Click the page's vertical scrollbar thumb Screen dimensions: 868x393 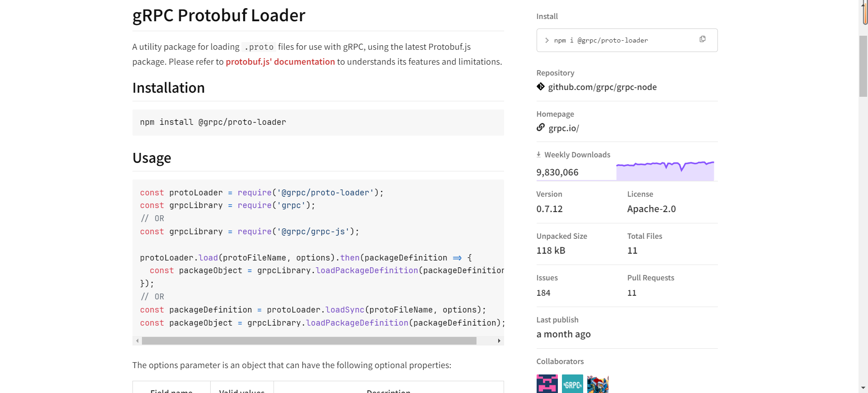point(863,66)
